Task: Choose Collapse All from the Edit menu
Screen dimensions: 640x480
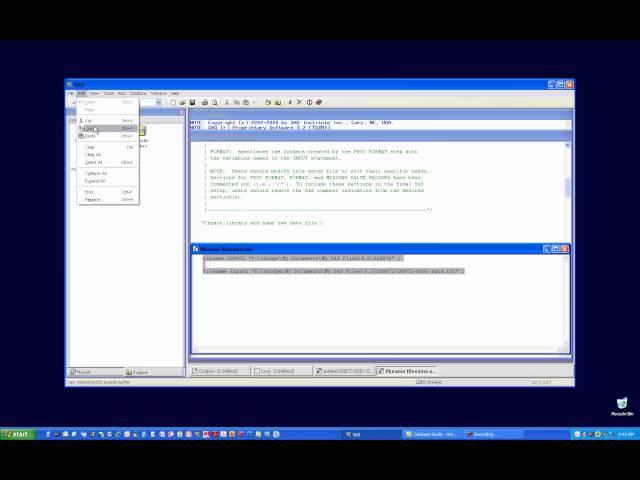Action: point(108,173)
